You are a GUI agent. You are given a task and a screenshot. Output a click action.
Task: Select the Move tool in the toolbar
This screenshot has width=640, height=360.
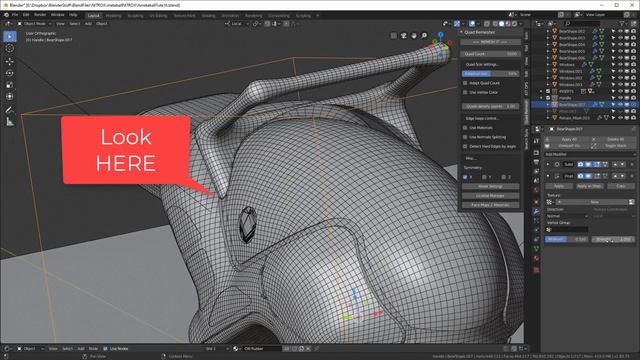point(10,61)
